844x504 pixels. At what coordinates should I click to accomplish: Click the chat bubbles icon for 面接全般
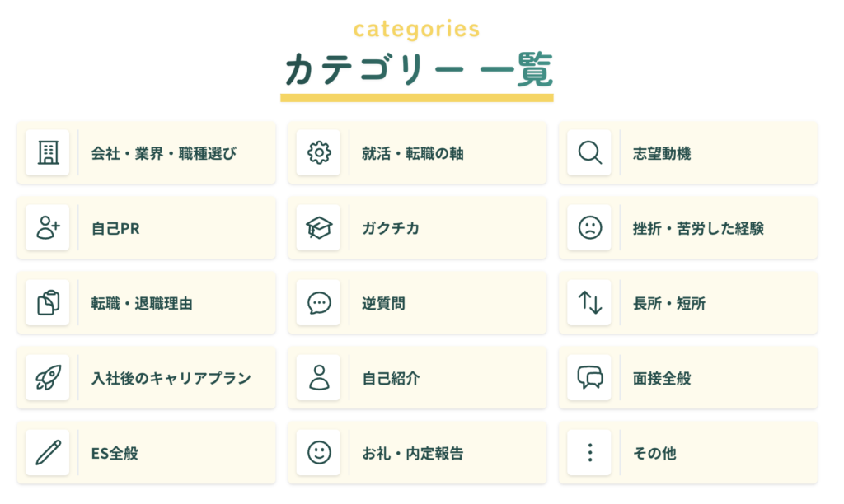point(590,378)
